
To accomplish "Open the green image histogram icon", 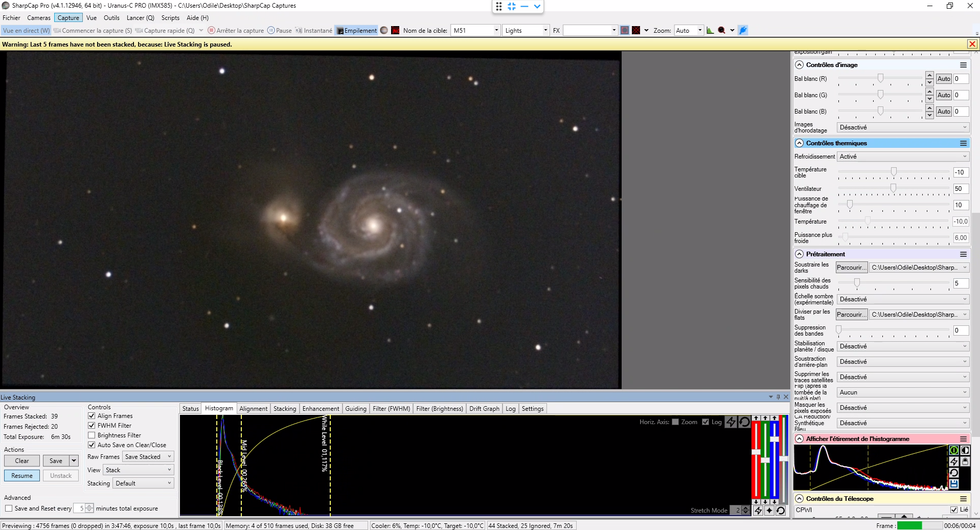I will 710,31.
